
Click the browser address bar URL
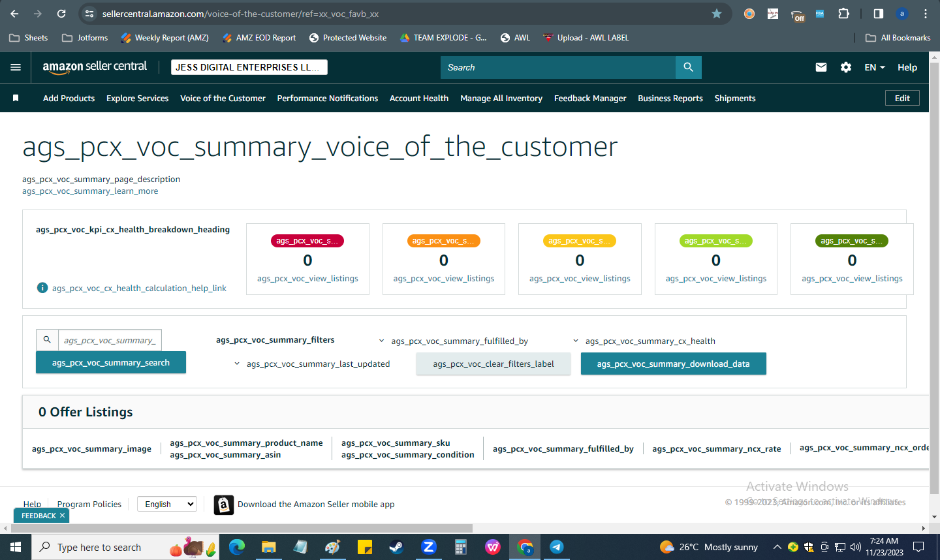(x=240, y=14)
